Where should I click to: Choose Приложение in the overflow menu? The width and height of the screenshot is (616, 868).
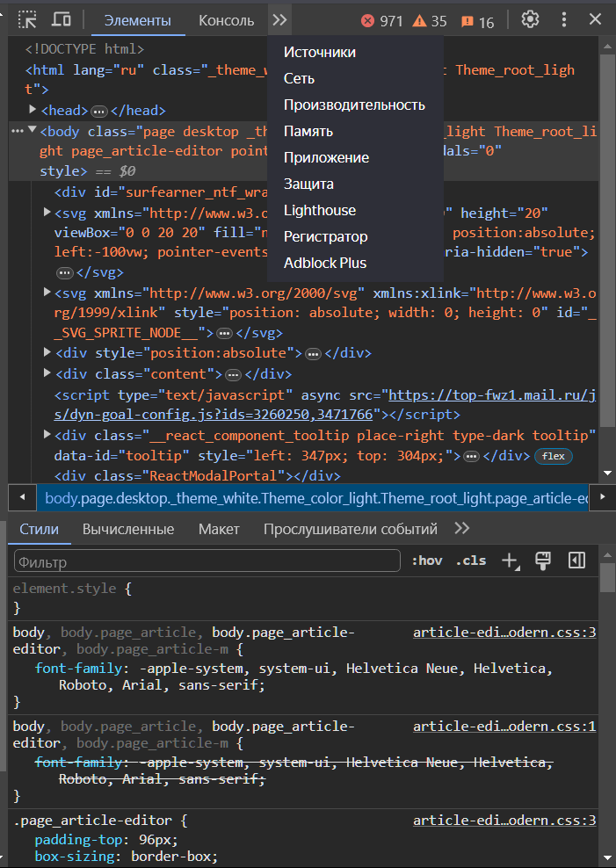(x=355, y=157)
